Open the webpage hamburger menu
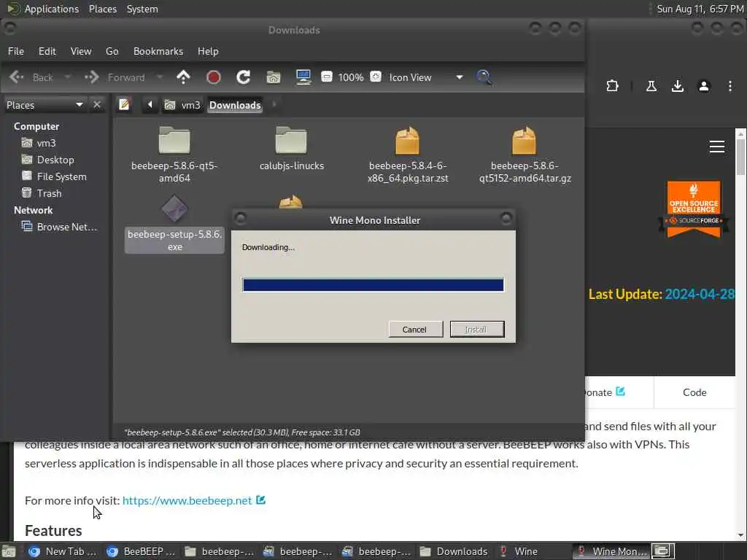Image resolution: width=747 pixels, height=560 pixels. point(717,146)
